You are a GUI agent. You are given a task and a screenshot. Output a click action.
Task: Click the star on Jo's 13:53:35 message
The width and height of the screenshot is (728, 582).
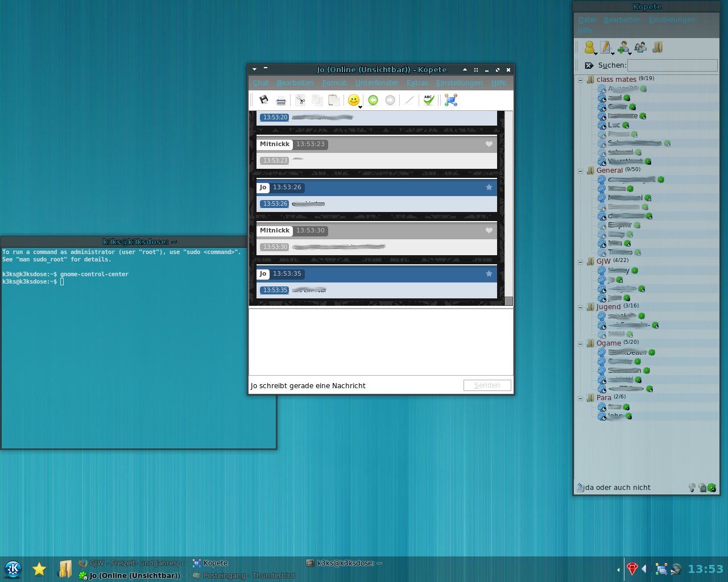(x=489, y=273)
